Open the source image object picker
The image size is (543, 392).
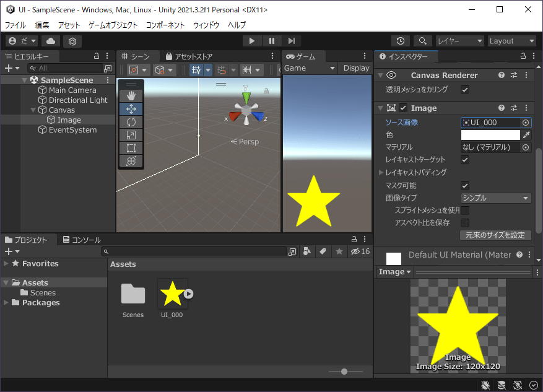pos(526,123)
